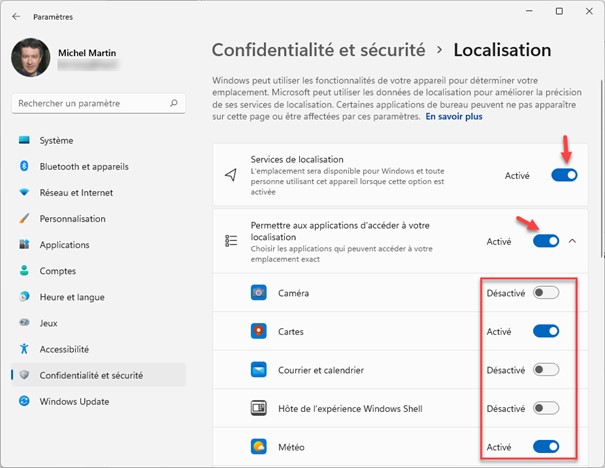Click the Windows Update icon in sidebar
The image size is (605, 468).
point(24,401)
